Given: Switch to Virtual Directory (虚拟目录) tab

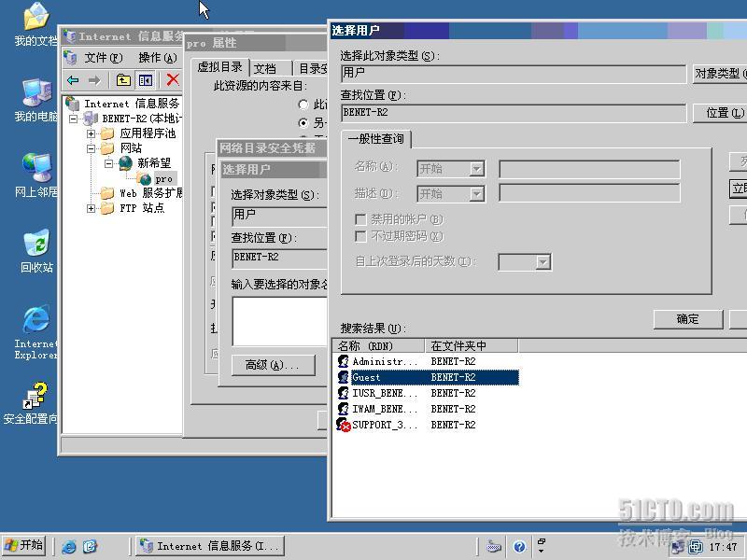Looking at the screenshot, I should click(x=220, y=66).
